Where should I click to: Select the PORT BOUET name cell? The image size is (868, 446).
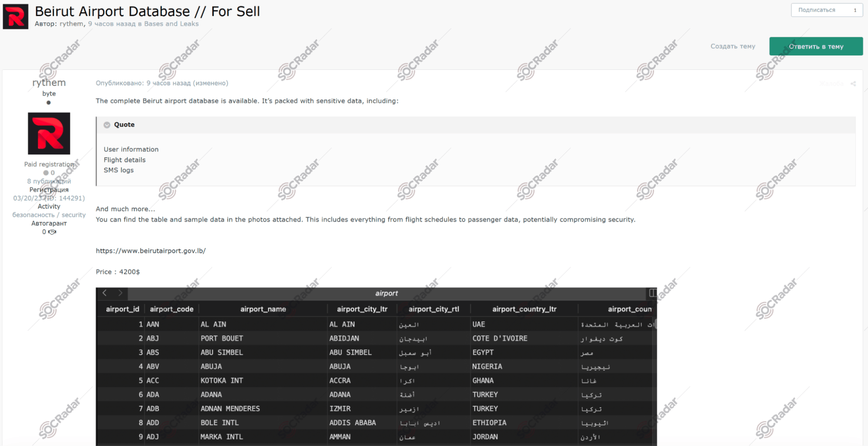point(263,338)
